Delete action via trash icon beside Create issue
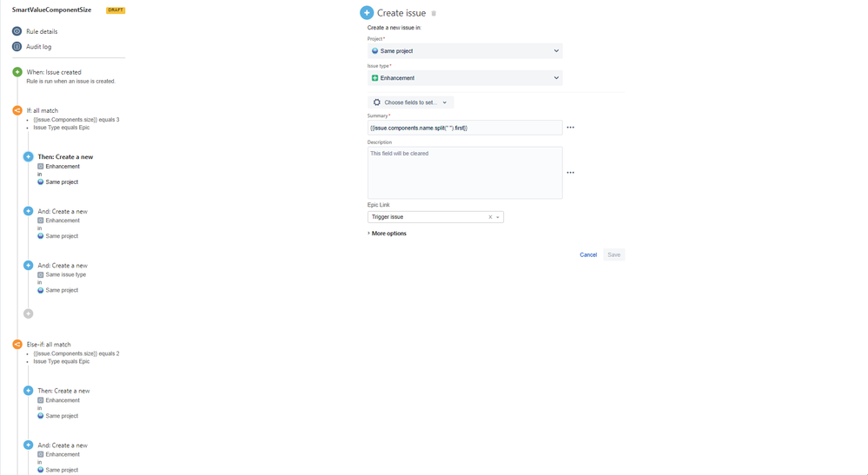The width and height of the screenshot is (868, 475). 434,13
